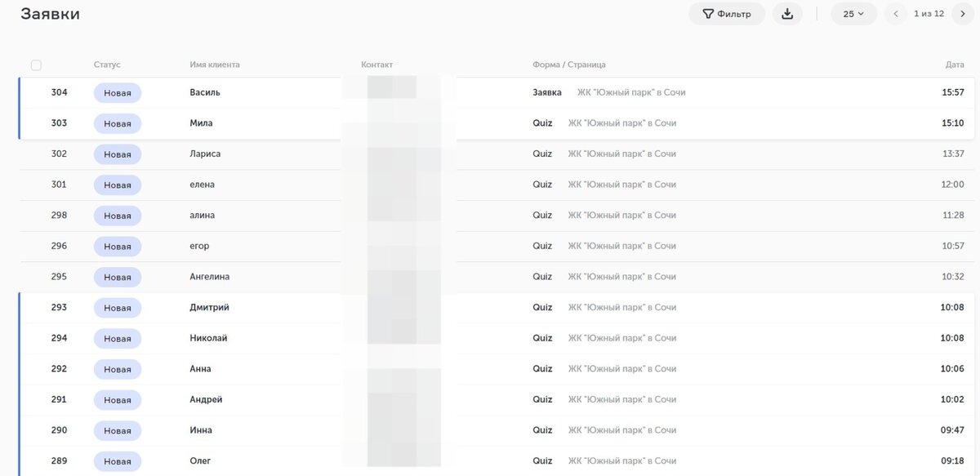Select client name Инна

201,430
